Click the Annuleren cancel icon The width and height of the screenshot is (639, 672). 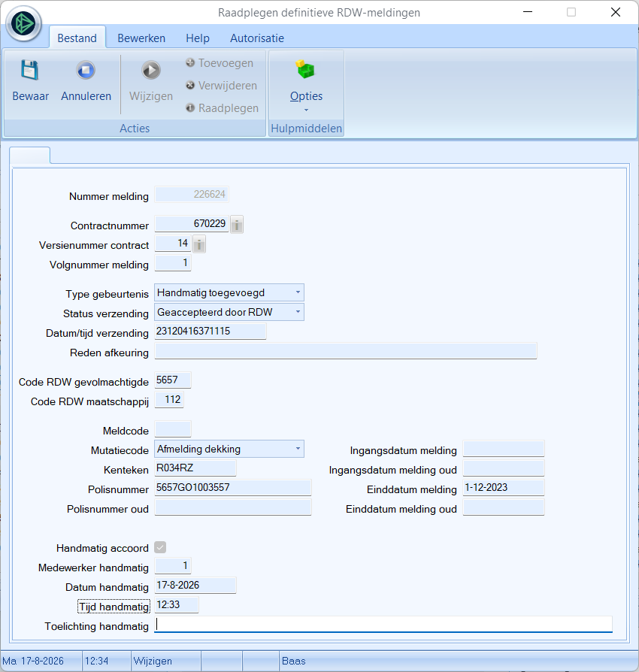click(x=86, y=70)
